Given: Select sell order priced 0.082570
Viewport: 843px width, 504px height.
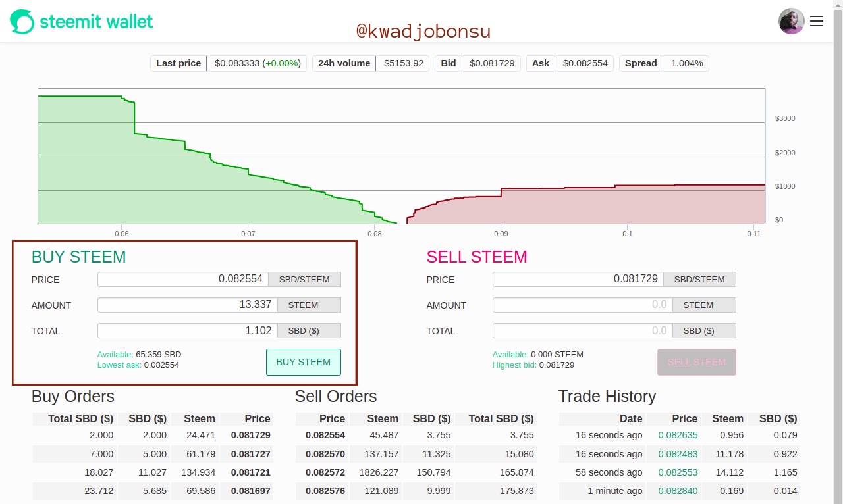Looking at the screenshot, I should 416,454.
